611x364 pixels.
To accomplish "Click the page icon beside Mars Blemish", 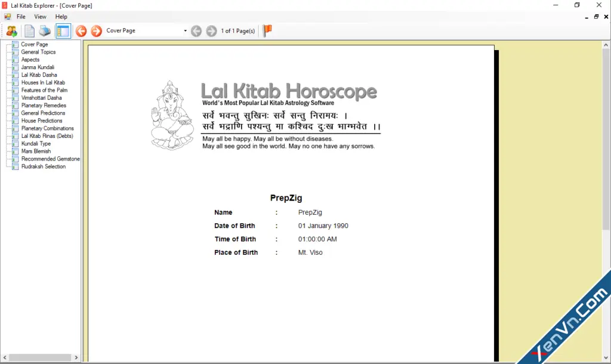I will click(15, 151).
